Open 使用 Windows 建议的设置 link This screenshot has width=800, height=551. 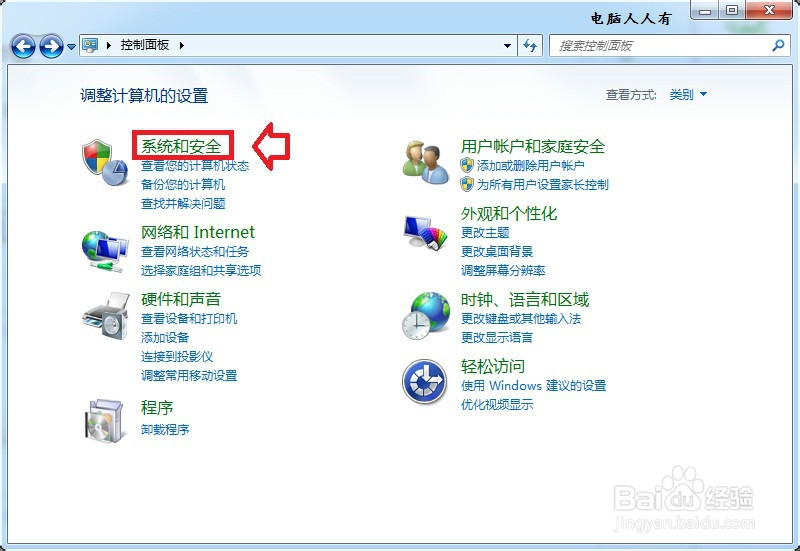tap(533, 385)
